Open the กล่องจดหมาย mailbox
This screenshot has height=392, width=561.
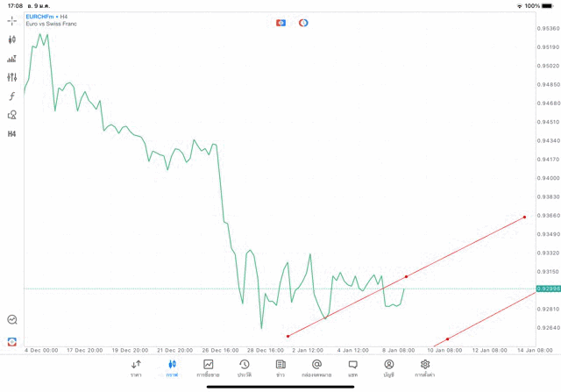click(x=316, y=367)
